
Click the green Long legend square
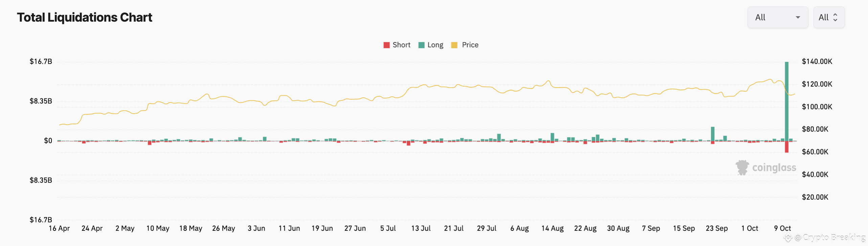point(421,45)
